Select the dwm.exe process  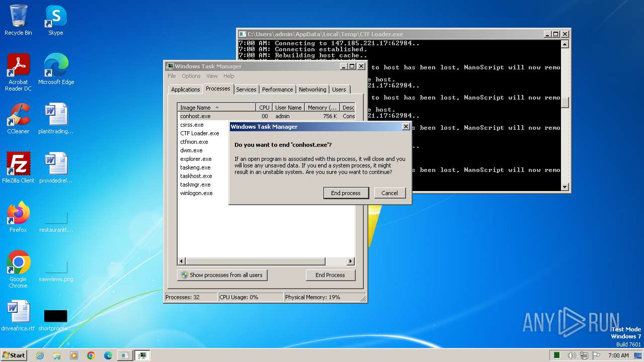point(191,150)
